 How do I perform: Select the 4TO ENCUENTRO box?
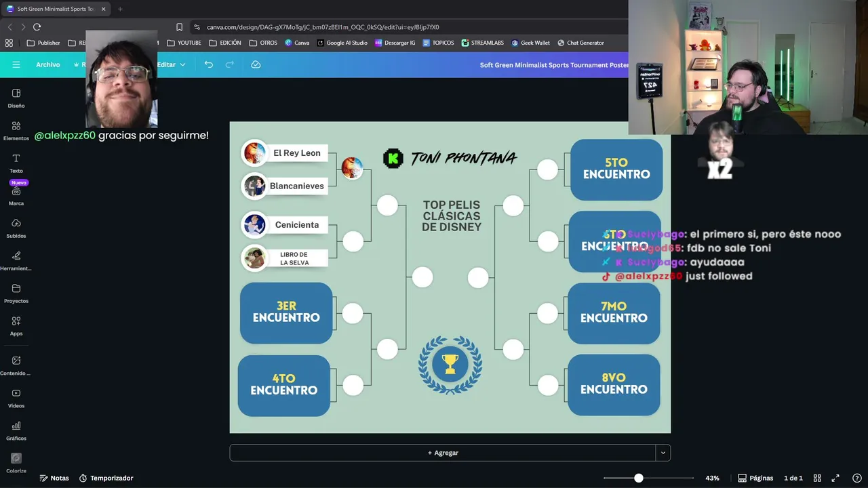284,385
